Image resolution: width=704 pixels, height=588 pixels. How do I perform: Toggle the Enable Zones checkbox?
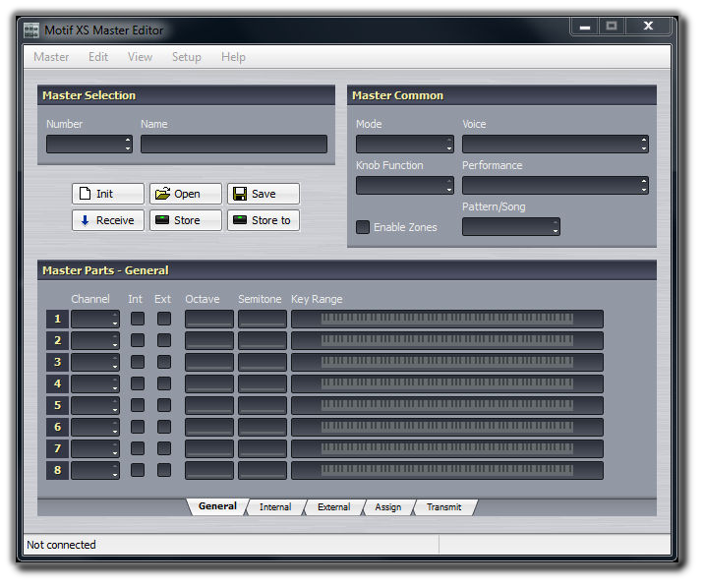tap(363, 227)
